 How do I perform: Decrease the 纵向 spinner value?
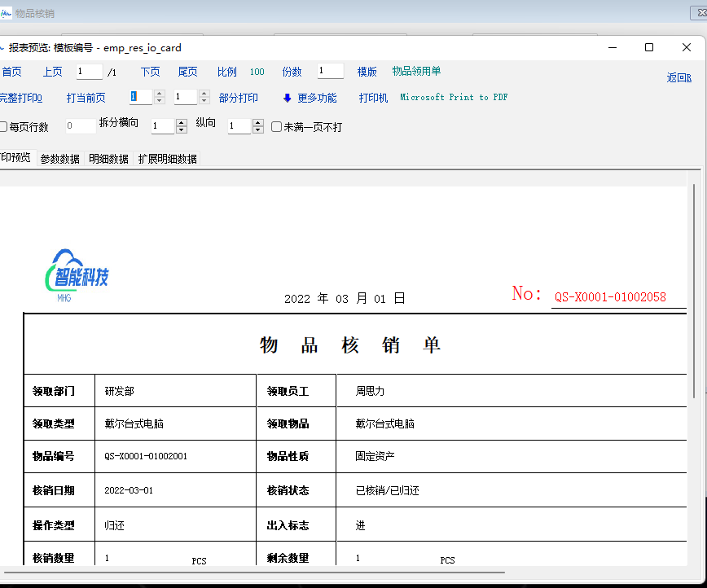[x=258, y=130]
